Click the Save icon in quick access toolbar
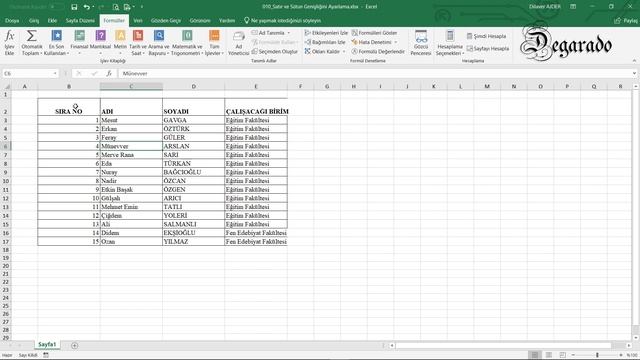 point(74,7)
